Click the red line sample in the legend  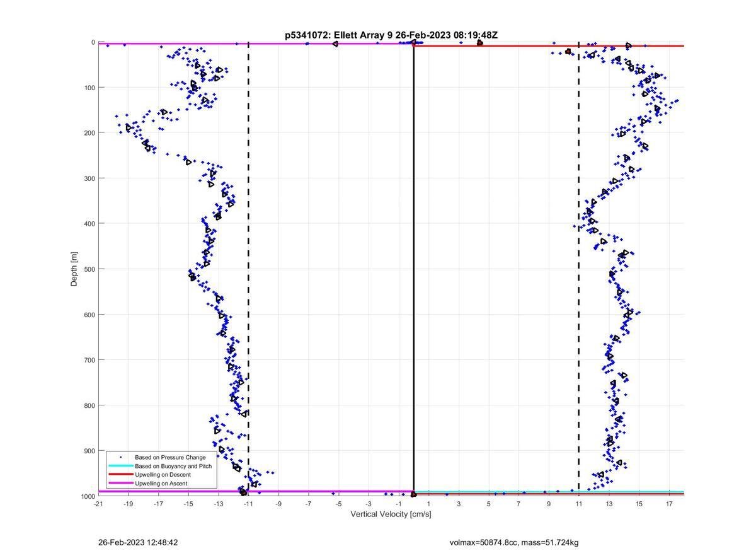tap(121, 475)
